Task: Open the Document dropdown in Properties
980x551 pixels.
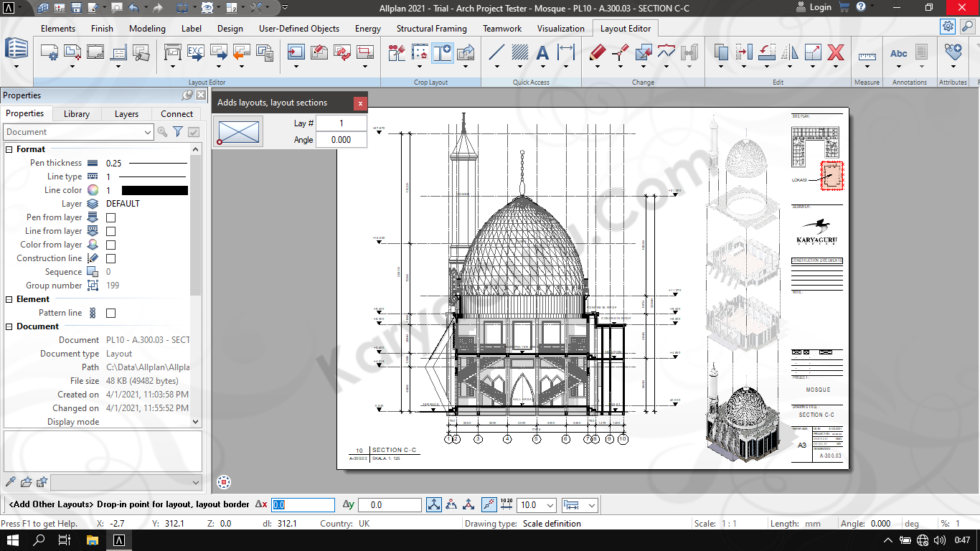Action: tap(147, 132)
